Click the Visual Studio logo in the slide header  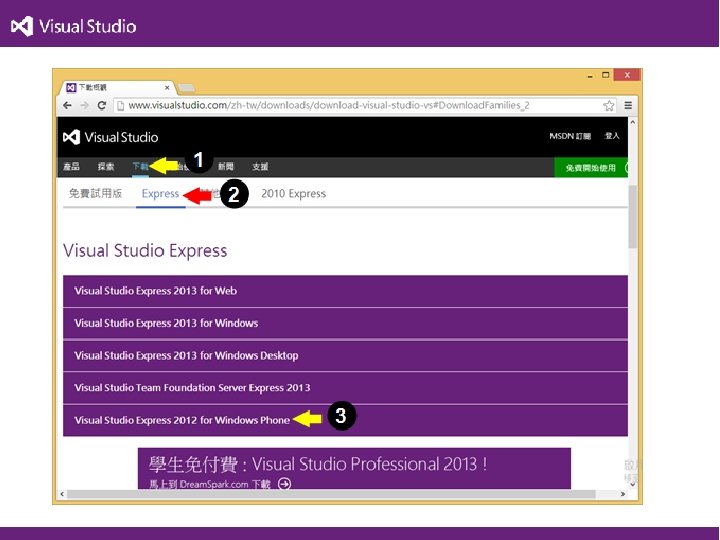[73, 26]
